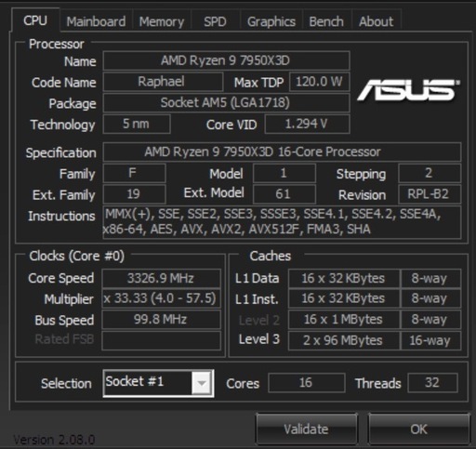Click the Level 3 16-way value
Screen dimensions: 476x449
tap(430, 340)
